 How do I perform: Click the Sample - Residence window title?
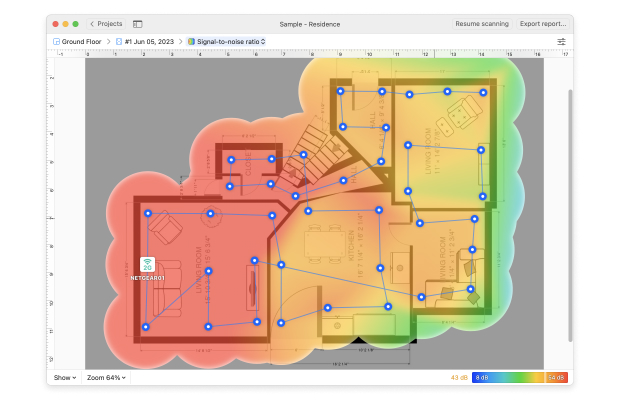[310, 24]
